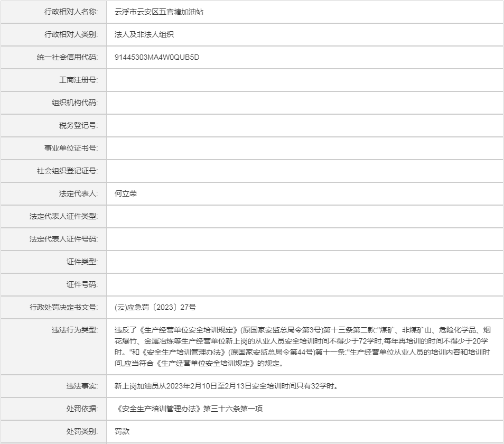Select the value 罚款

click(x=122, y=431)
